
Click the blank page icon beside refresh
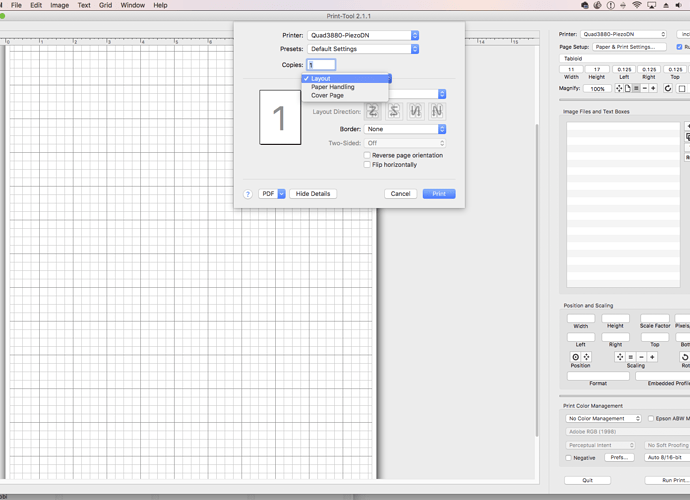point(682,88)
